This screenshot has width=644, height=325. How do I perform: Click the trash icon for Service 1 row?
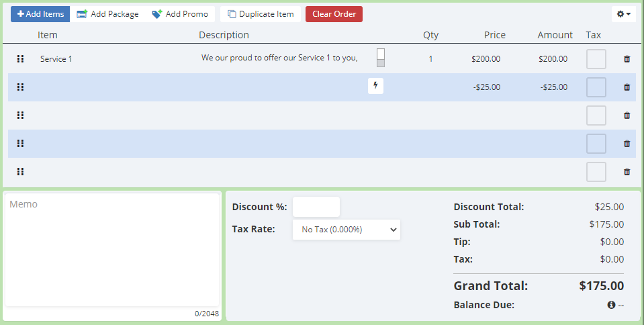627,59
